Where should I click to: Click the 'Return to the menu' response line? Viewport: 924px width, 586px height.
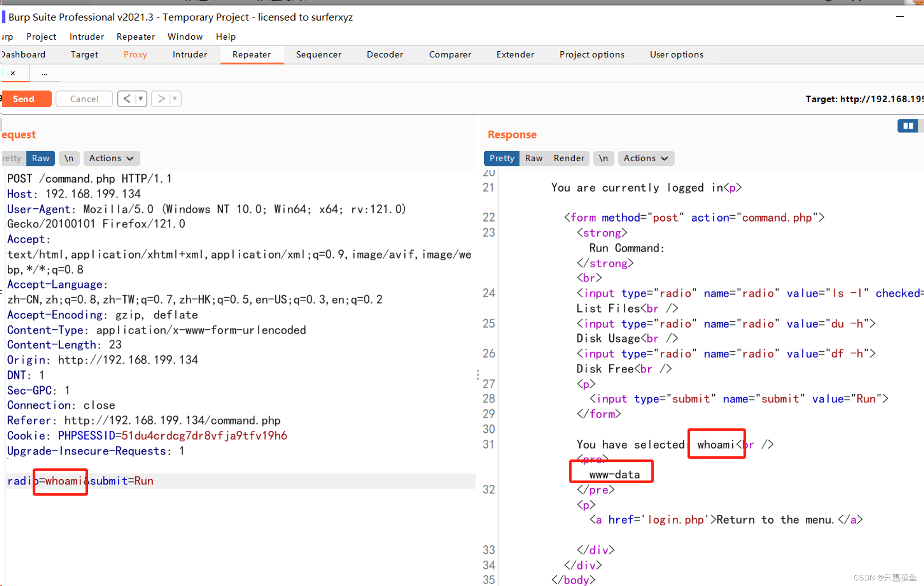[726, 520]
